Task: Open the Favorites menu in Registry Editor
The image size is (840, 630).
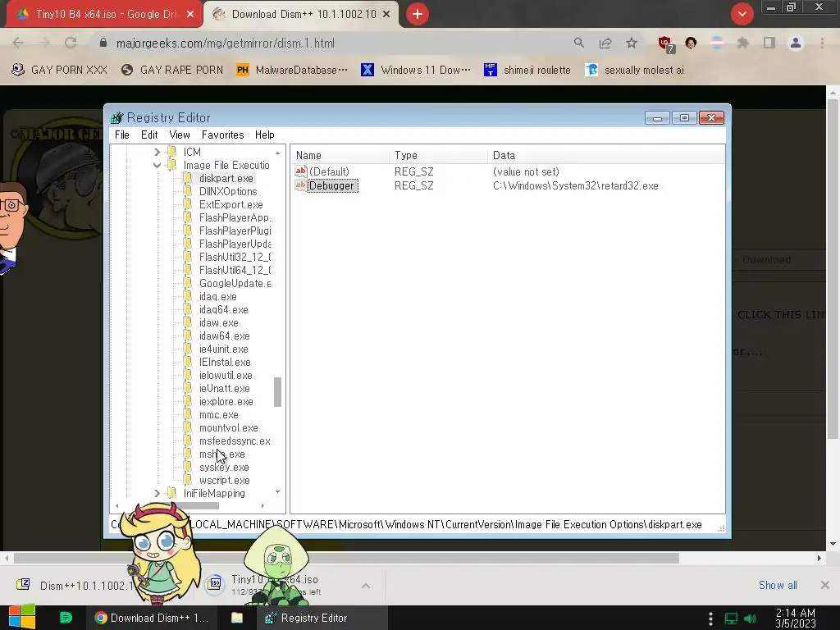Action: pos(222,135)
